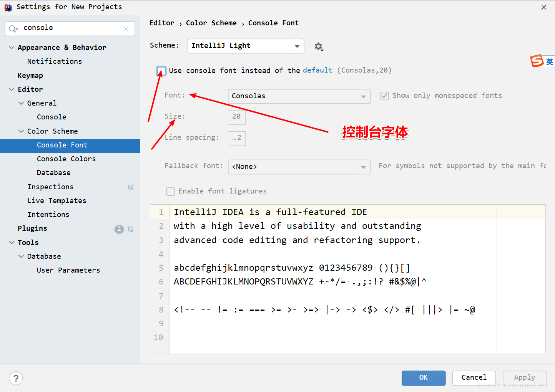Click preview line beginning 'abcdefghijklmnopqrstuvwxyz'
The width and height of the screenshot is (555, 392).
(x=292, y=268)
